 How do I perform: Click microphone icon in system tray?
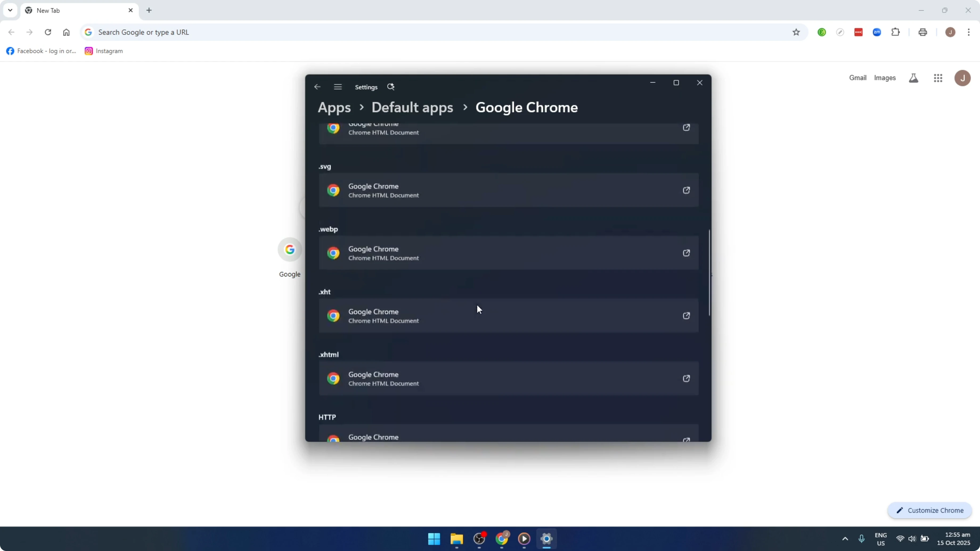pos(861,539)
